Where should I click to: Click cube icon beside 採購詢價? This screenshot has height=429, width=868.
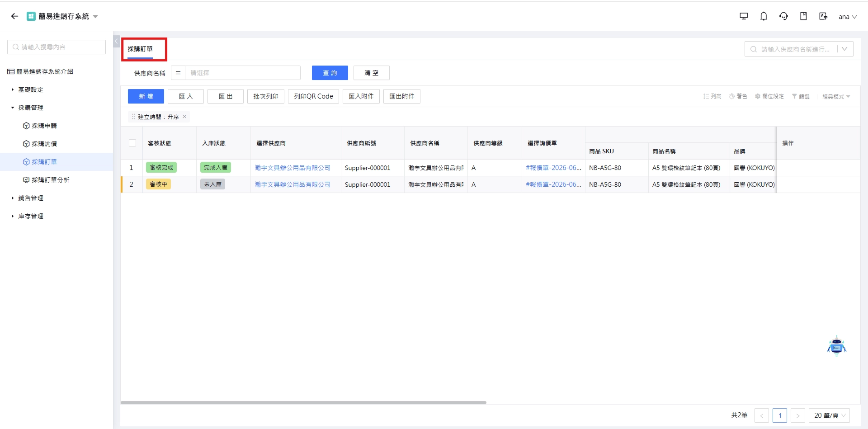[x=26, y=144]
